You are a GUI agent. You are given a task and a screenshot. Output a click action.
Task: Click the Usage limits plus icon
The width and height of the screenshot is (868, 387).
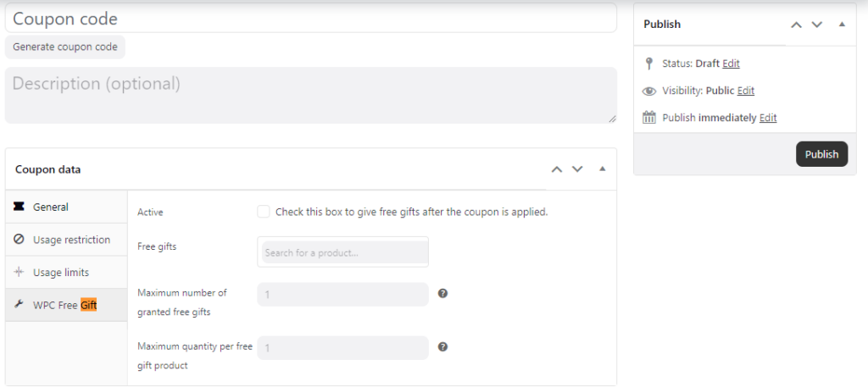(x=19, y=272)
